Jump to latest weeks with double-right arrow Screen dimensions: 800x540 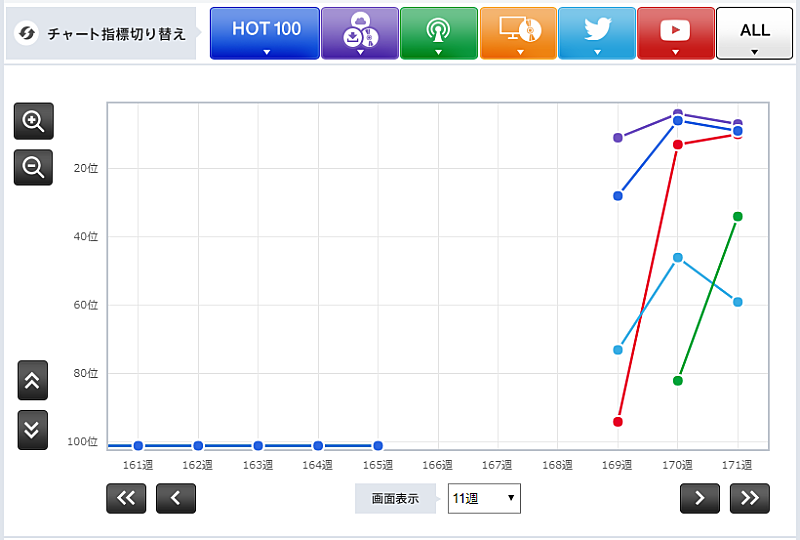point(750,497)
